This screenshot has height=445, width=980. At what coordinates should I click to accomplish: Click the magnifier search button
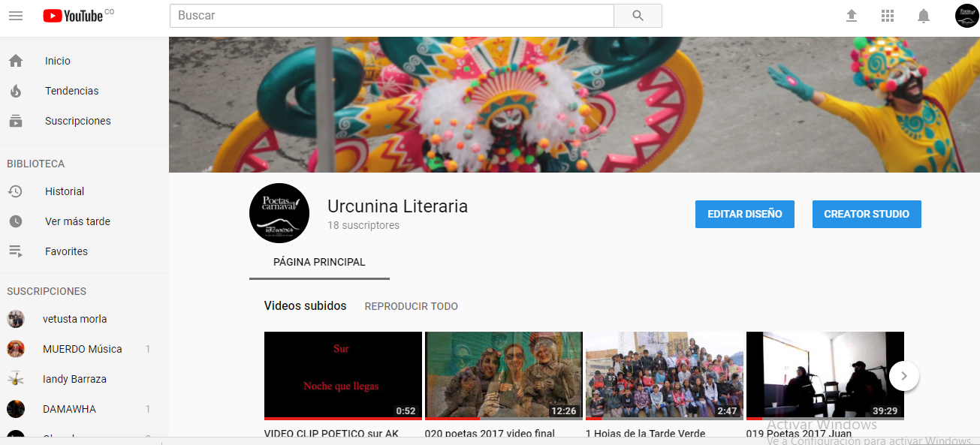(638, 16)
